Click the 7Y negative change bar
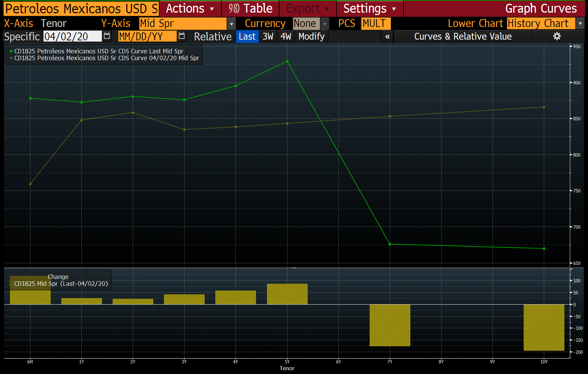The width and height of the screenshot is (588, 374). 390,325
